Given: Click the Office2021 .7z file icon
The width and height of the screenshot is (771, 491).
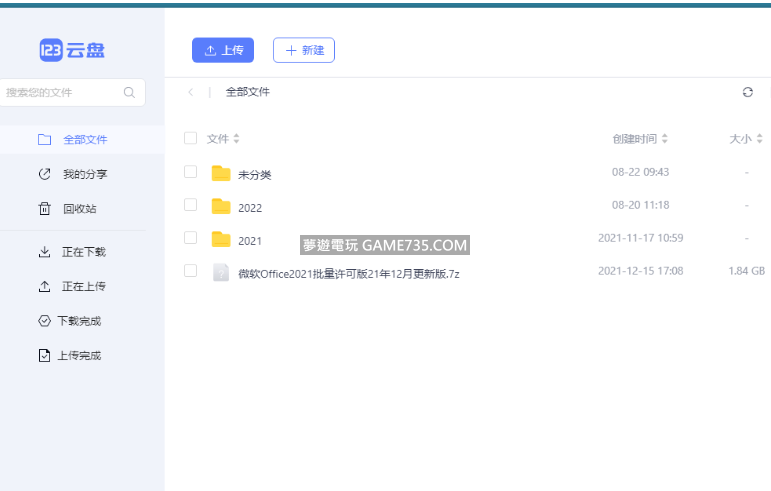Looking at the screenshot, I should point(221,272).
